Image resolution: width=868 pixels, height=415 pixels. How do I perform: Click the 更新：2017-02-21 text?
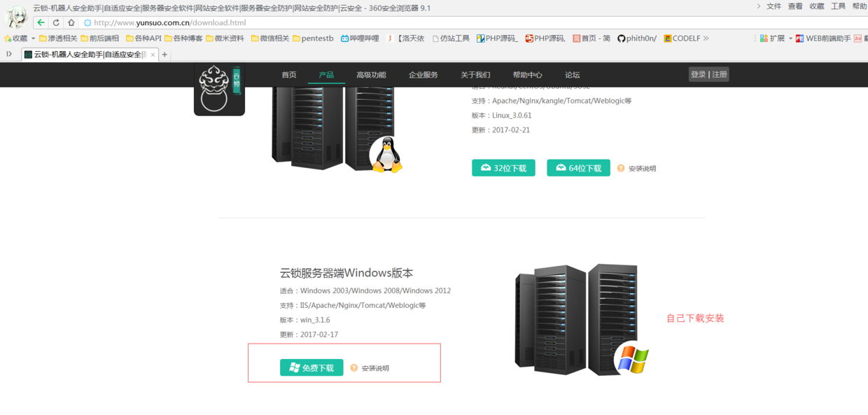click(x=501, y=130)
